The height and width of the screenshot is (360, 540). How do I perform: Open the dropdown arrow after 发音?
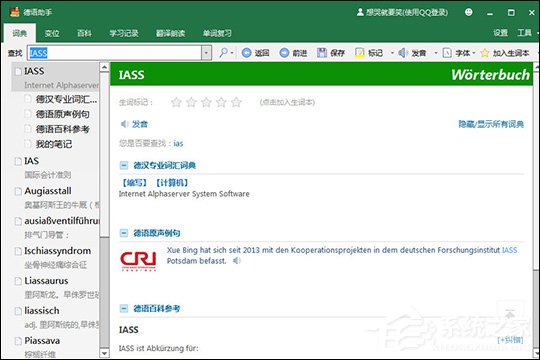[436, 53]
